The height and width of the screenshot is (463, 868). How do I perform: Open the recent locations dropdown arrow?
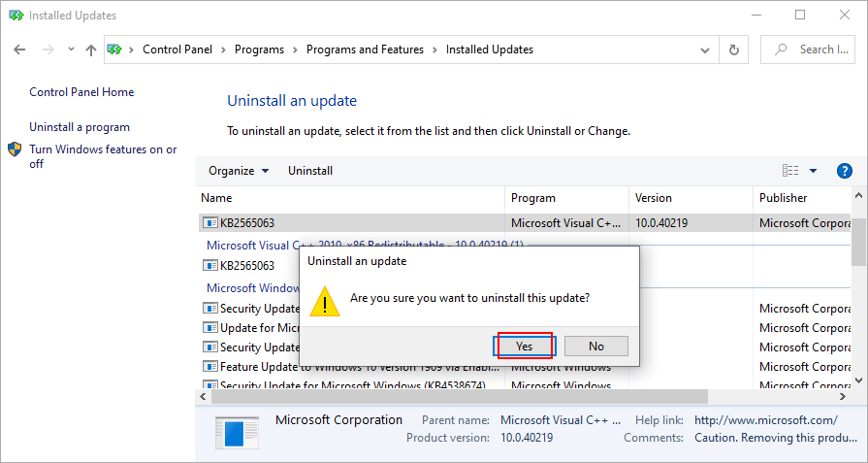tap(71, 50)
